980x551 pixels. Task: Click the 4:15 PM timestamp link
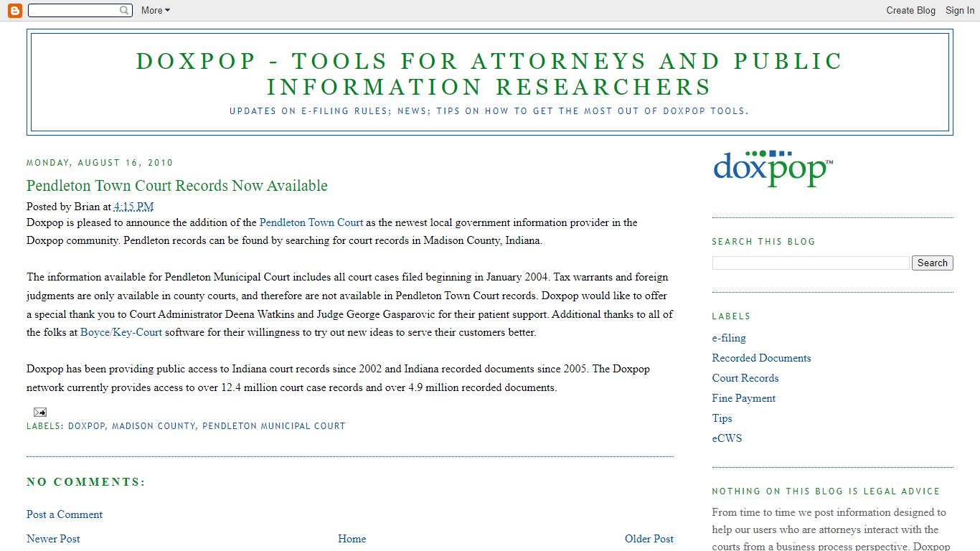click(134, 207)
